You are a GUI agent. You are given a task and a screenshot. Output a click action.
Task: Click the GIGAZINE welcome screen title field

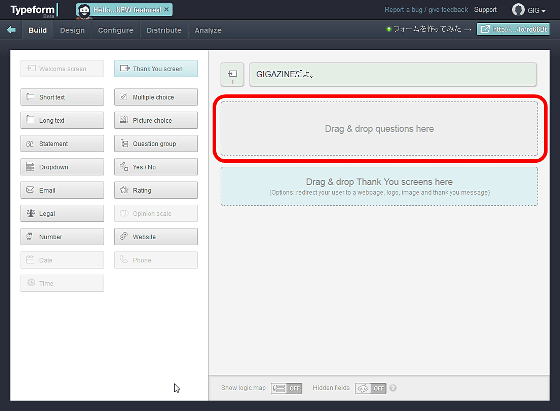(x=393, y=75)
